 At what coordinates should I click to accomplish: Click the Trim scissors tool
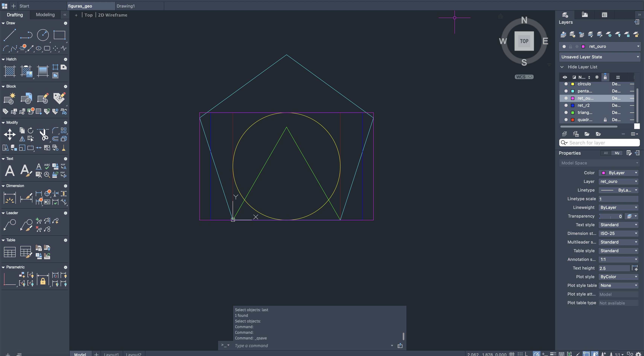(x=44, y=134)
